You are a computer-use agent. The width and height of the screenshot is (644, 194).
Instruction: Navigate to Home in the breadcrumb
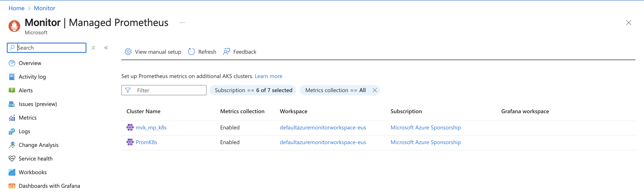16,8
